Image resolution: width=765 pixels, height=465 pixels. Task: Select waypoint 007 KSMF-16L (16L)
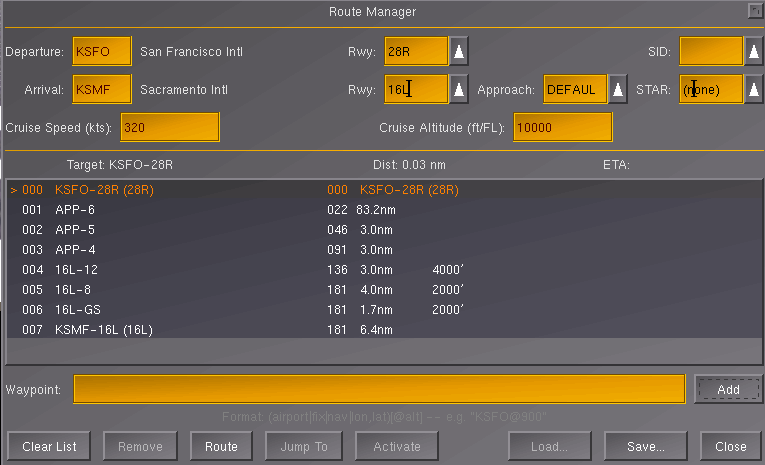click(384, 330)
